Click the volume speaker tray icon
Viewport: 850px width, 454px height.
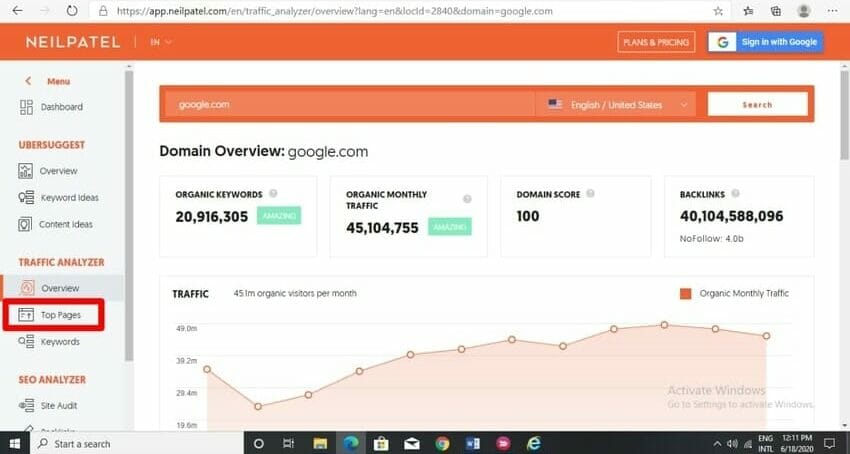pyautogui.click(x=732, y=443)
